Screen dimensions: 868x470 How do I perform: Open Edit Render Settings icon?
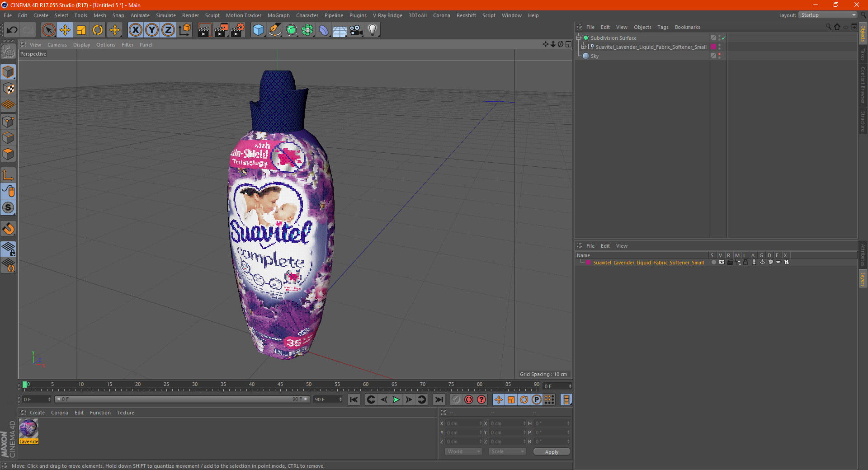[x=238, y=30]
